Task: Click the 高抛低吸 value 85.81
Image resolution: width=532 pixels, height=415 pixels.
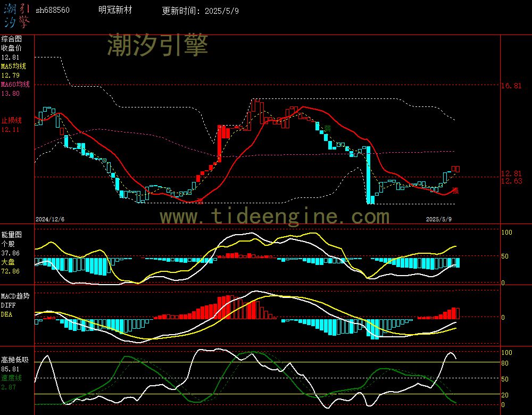Action: (x=10, y=369)
